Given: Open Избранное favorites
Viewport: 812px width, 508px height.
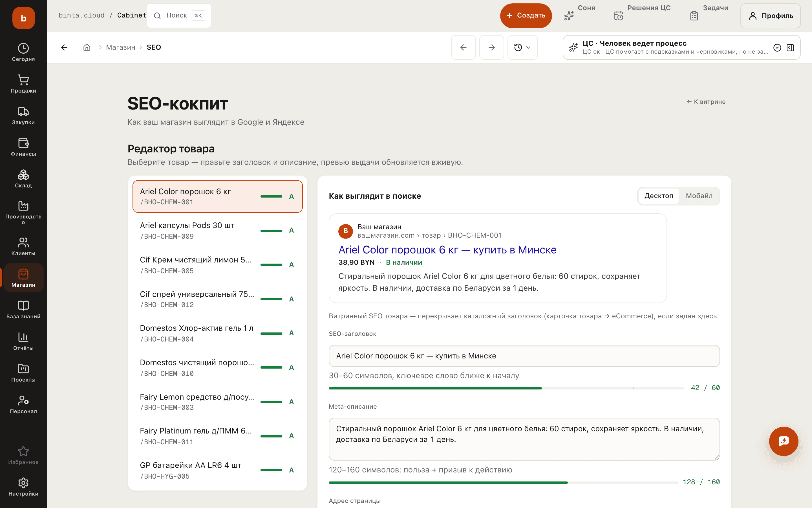Looking at the screenshot, I should (23, 455).
